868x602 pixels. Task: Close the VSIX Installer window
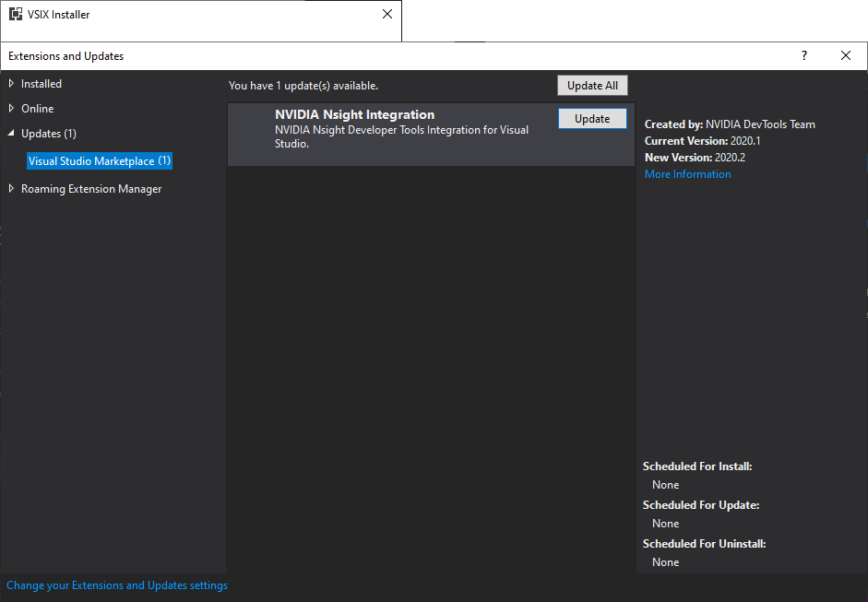[386, 14]
